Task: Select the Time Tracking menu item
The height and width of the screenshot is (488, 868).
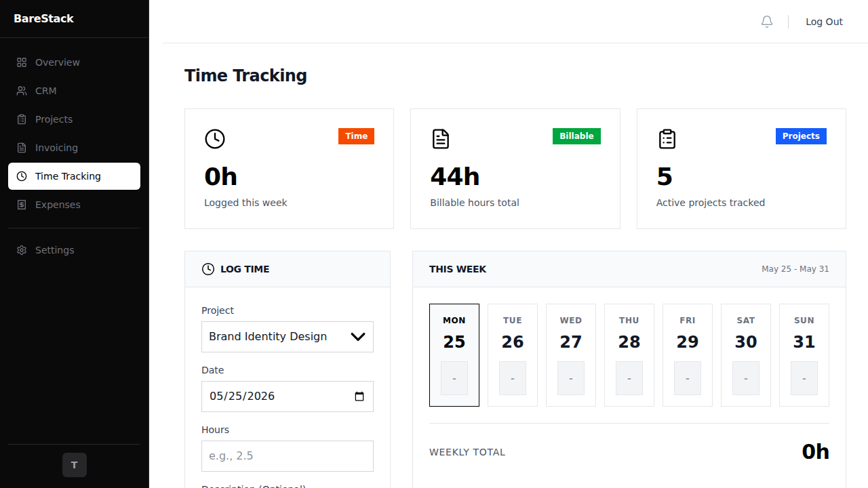Action: point(74,176)
